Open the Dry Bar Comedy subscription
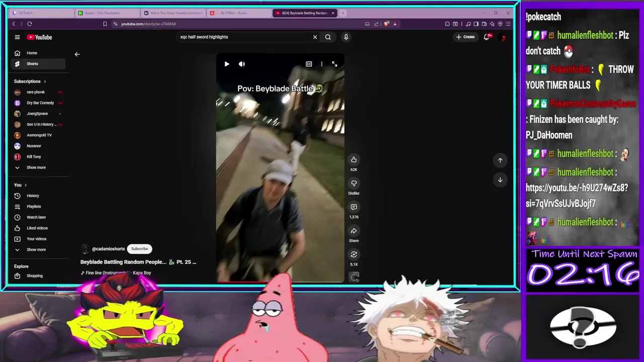The height and width of the screenshot is (362, 644). click(x=38, y=103)
